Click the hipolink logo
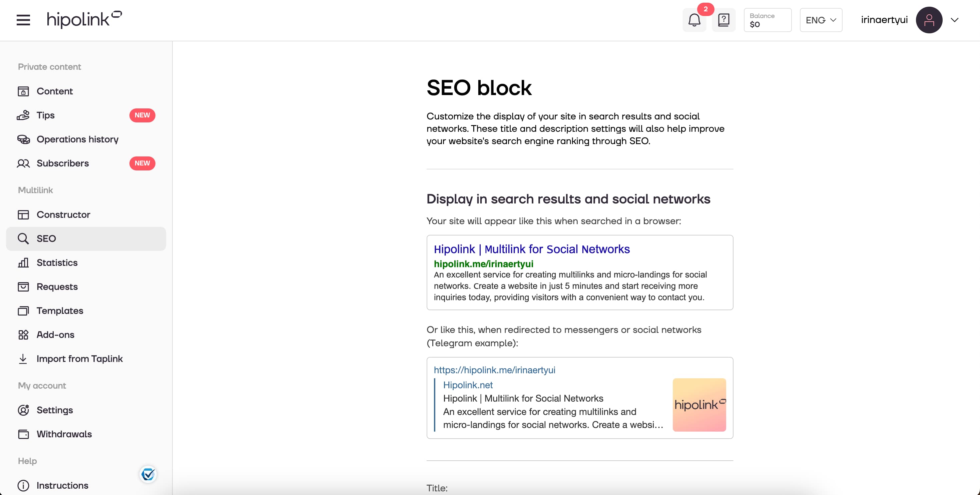Image resolution: width=980 pixels, height=495 pixels. (x=84, y=19)
